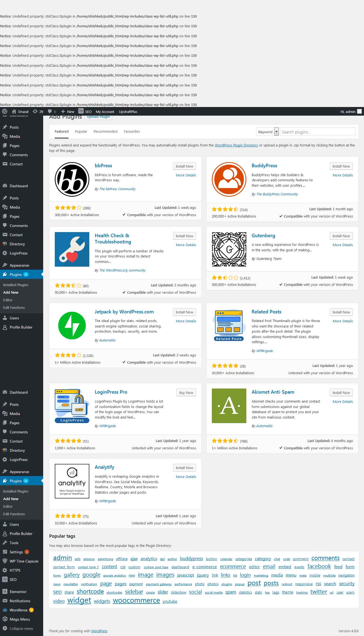This screenshot has height=636, width=364.
Task: Open the Keyword search type dropdown
Action: tap(267, 132)
